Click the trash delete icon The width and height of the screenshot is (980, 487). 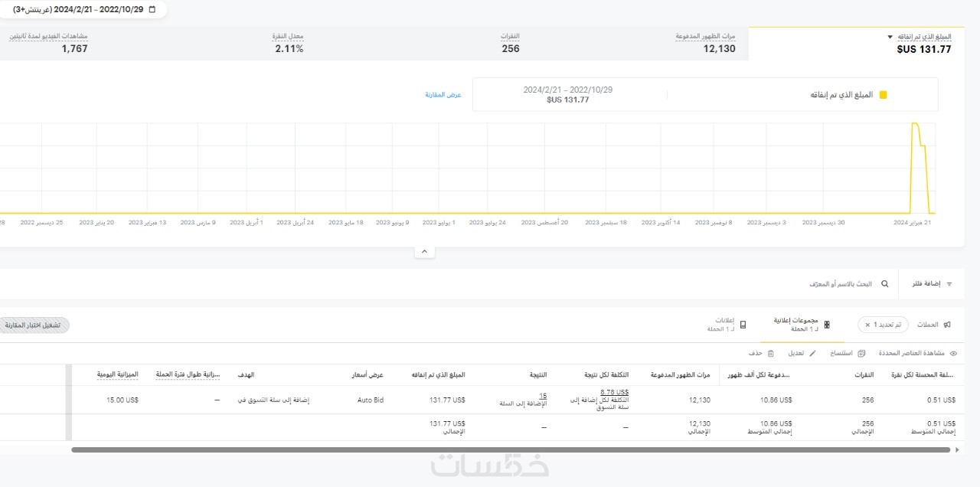point(770,354)
